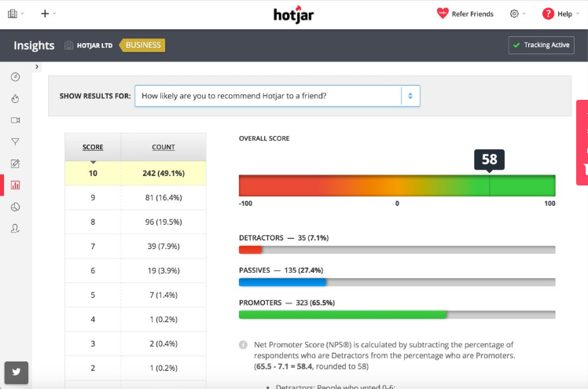The height and width of the screenshot is (389, 588).
Task: Sort by the SCORE column header
Action: [93, 147]
